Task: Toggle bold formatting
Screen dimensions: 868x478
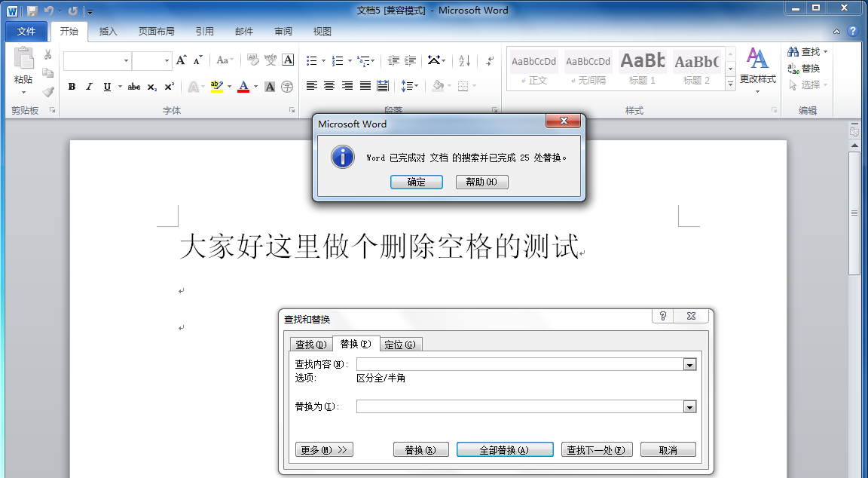Action: (72, 87)
